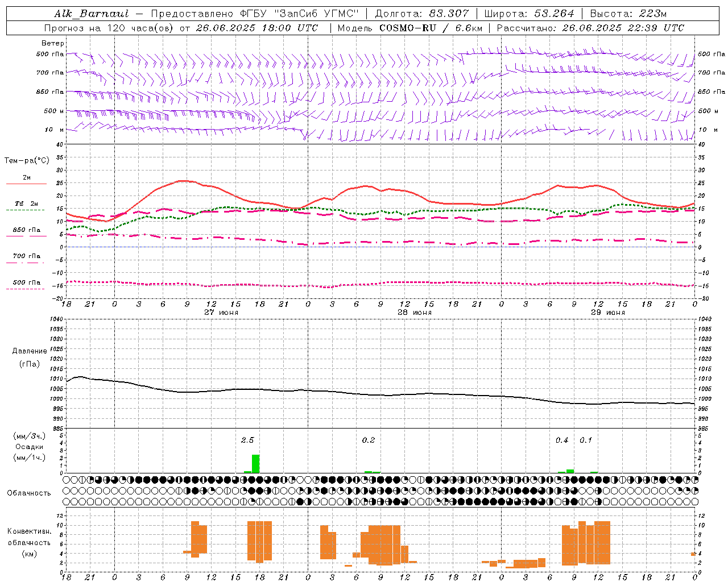Click the solid red 2м legend line sample
This screenshot has height=582, width=728.
26,184
